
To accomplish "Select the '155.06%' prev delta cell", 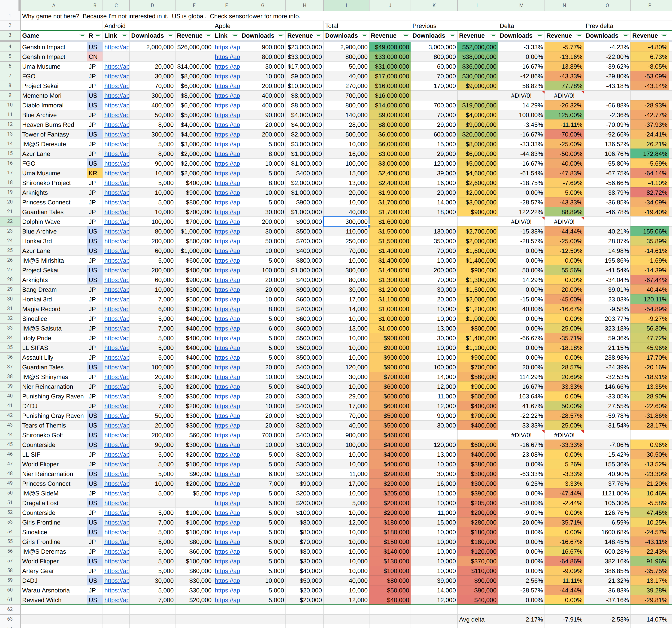I will tap(650, 231).
